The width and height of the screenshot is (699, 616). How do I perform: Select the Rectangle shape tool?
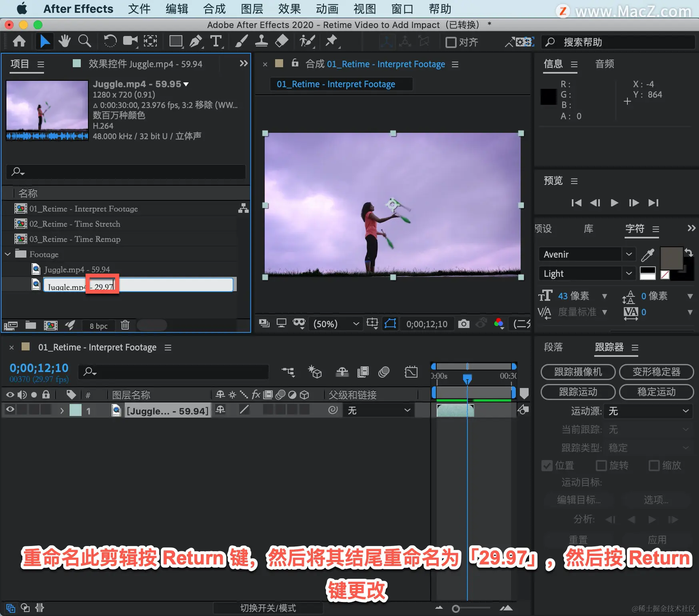click(x=176, y=41)
